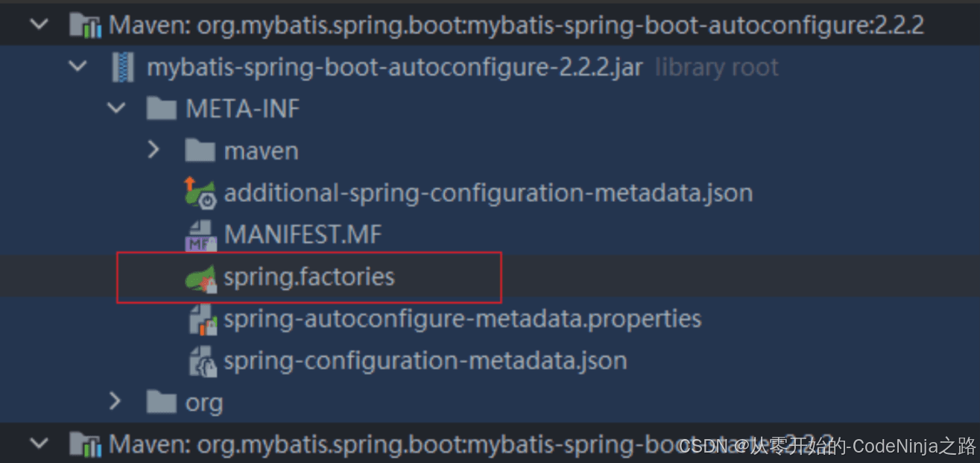Image resolution: width=980 pixels, height=463 pixels.
Task: Click the maven folder icon
Action: pyautogui.click(x=200, y=151)
